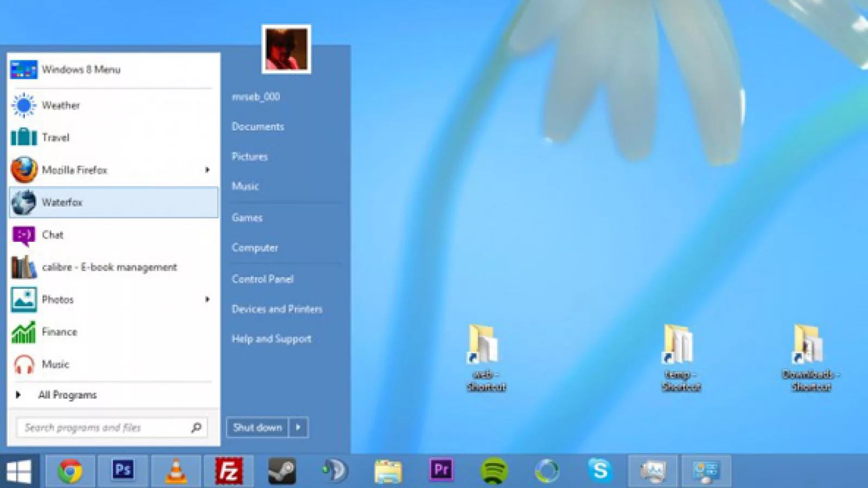Launch Adobe Premiere Pro from taskbar

(441, 471)
